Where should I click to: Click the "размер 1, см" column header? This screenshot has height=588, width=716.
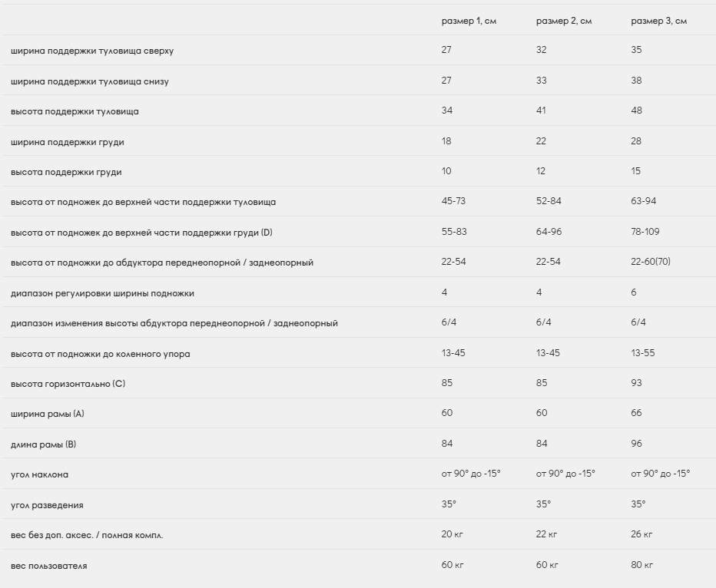(x=469, y=21)
